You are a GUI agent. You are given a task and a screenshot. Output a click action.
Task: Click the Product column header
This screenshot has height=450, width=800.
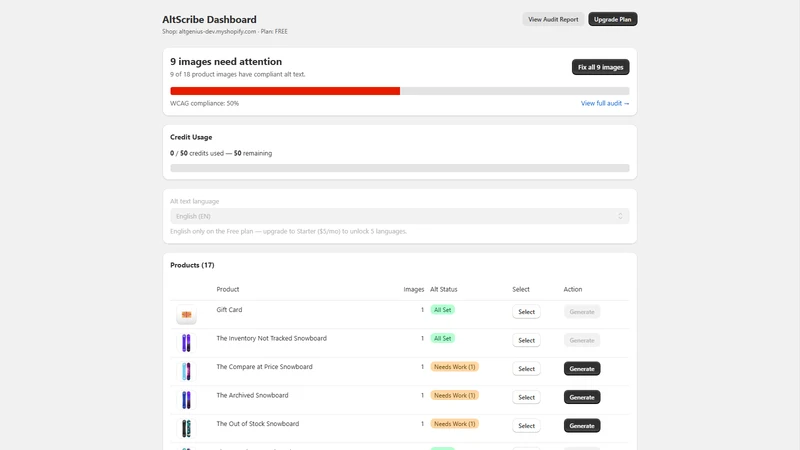[x=228, y=289]
